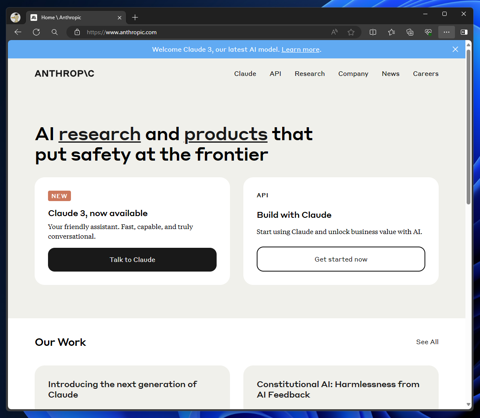Open the Careers navigation item
The height and width of the screenshot is (418, 480).
[426, 74]
